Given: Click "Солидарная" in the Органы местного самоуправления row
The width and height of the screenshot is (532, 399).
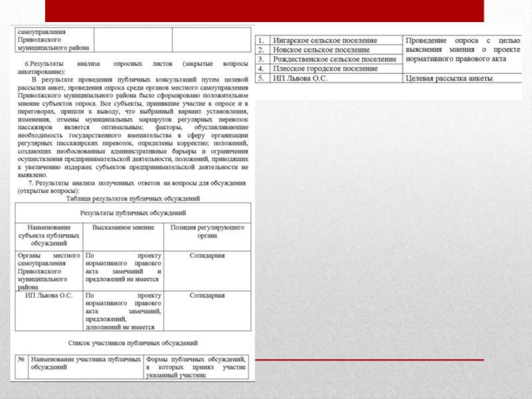Looking at the screenshot, I should coord(207,255).
